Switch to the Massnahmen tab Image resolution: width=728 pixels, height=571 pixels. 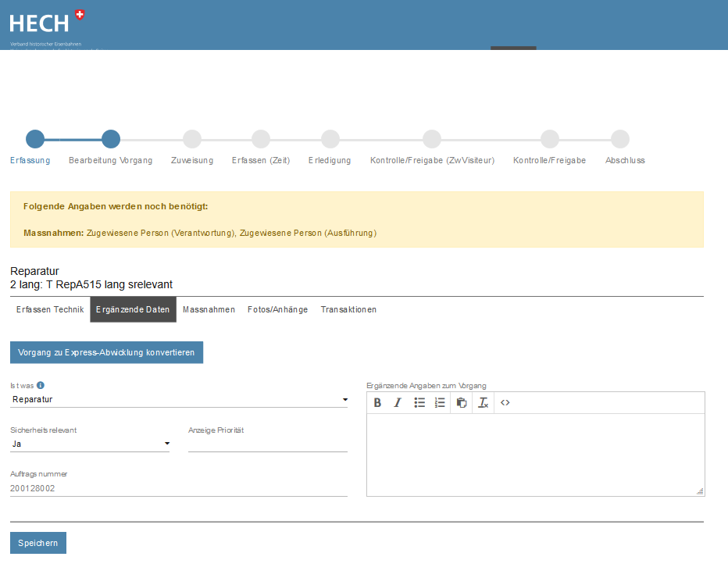click(x=209, y=310)
